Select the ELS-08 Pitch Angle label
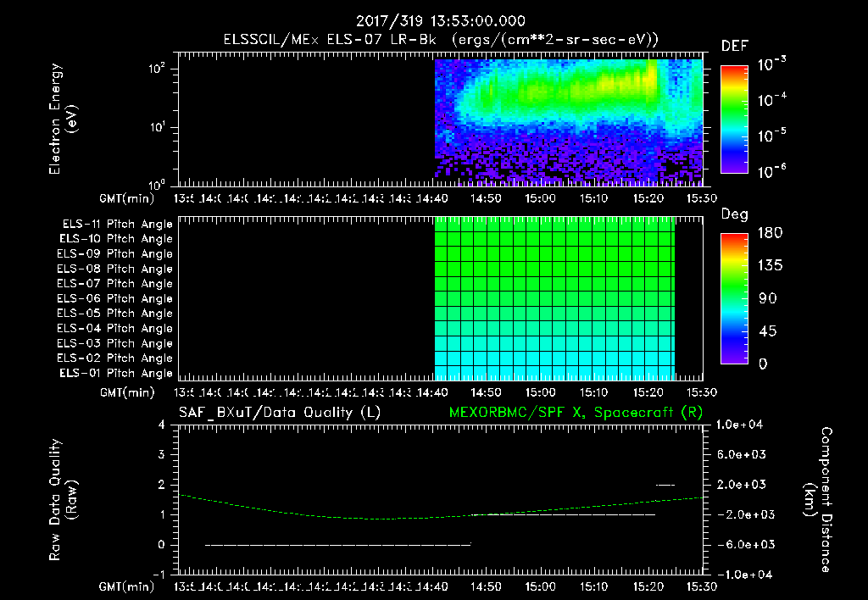868x600 pixels. tap(114, 269)
